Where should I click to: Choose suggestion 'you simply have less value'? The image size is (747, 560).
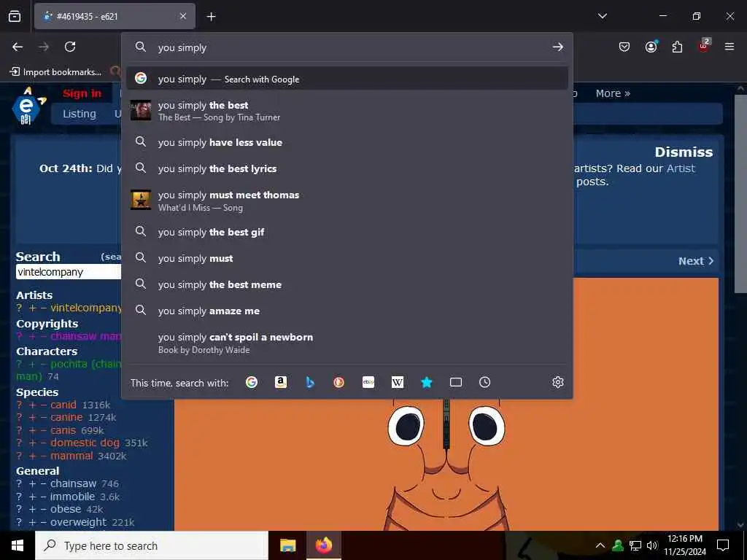point(347,142)
